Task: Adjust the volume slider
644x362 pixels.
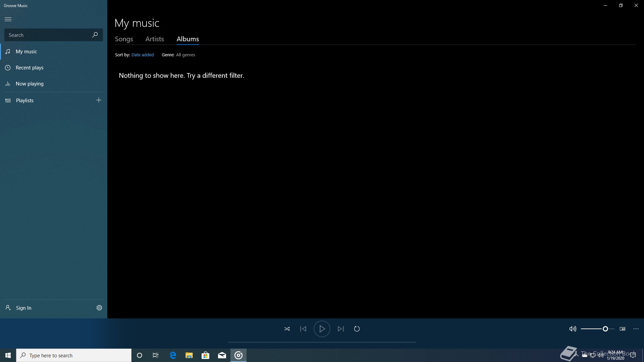Action: (598, 329)
